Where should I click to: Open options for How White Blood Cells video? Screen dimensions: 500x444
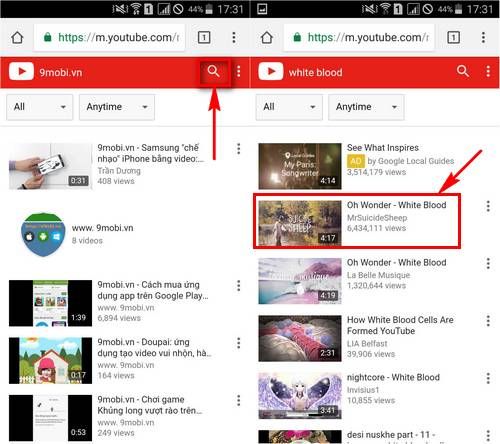pos(488,321)
